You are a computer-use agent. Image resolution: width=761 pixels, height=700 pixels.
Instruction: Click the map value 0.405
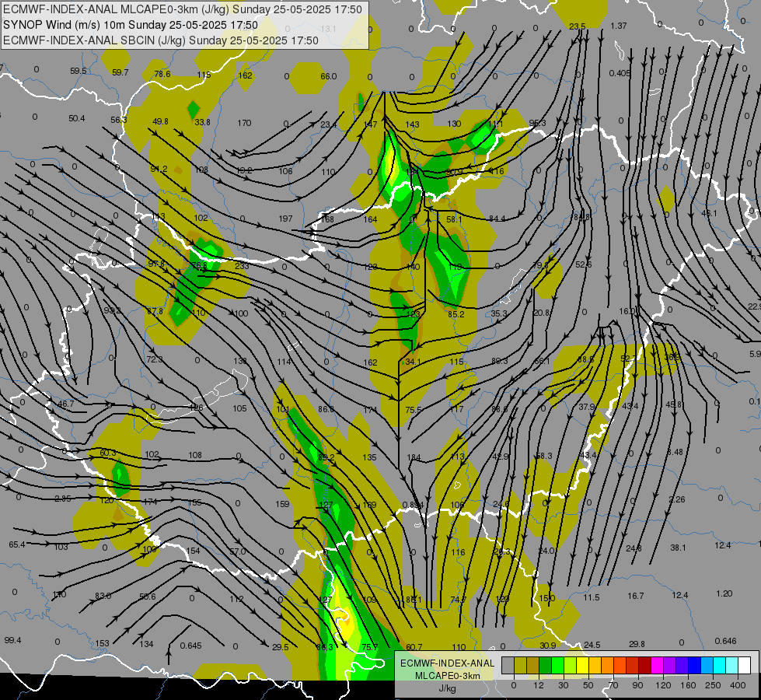(620, 73)
